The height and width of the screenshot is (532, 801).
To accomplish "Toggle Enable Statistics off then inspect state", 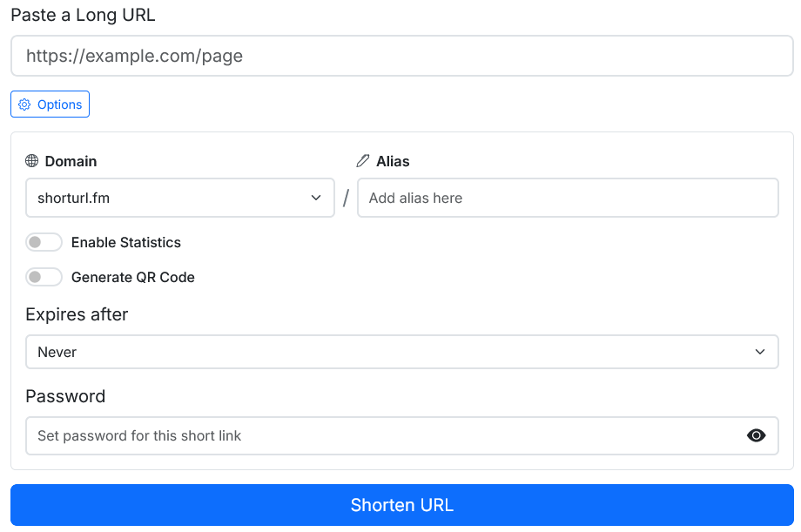I will tap(44, 241).
